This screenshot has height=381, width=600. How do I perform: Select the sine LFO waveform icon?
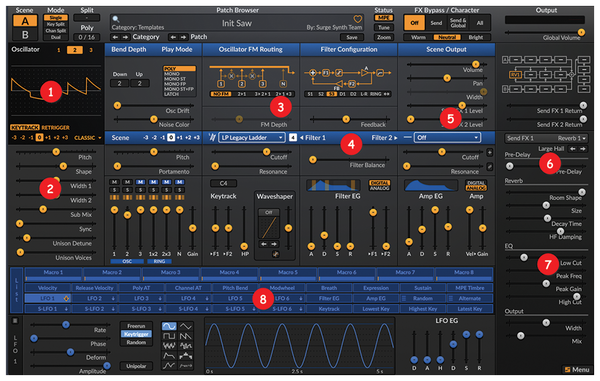[x=169, y=326]
